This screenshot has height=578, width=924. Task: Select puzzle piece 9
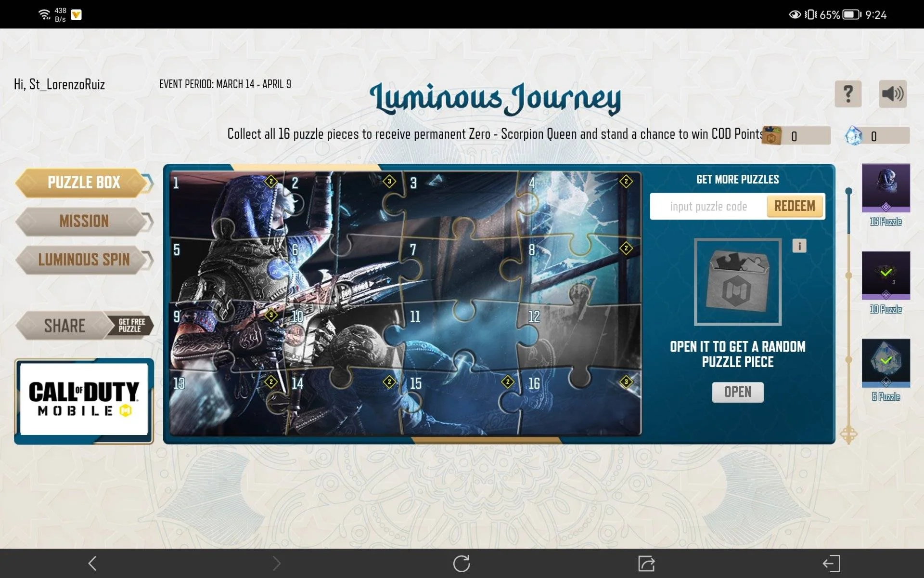[x=229, y=338]
